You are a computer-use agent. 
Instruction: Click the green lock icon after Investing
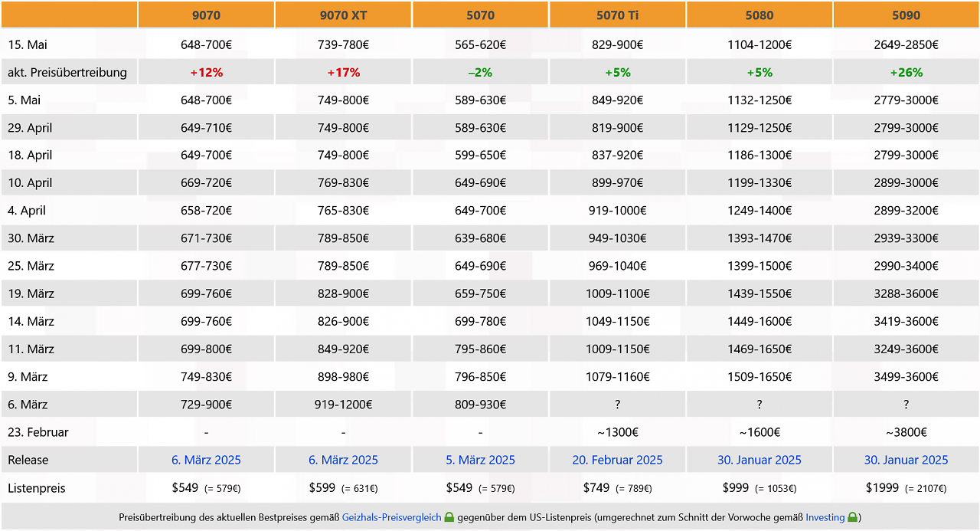click(852, 517)
